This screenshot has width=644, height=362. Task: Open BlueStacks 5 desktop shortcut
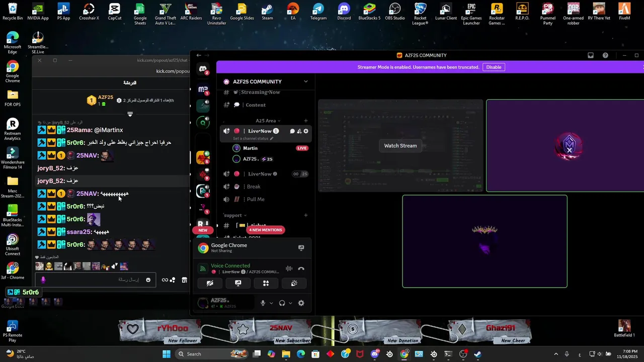coord(369,12)
